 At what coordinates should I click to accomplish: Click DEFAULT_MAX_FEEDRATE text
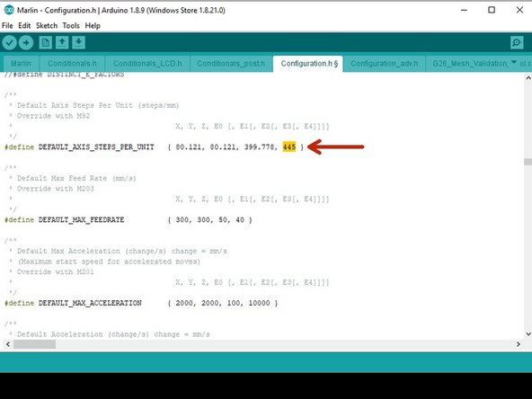[x=81, y=220]
